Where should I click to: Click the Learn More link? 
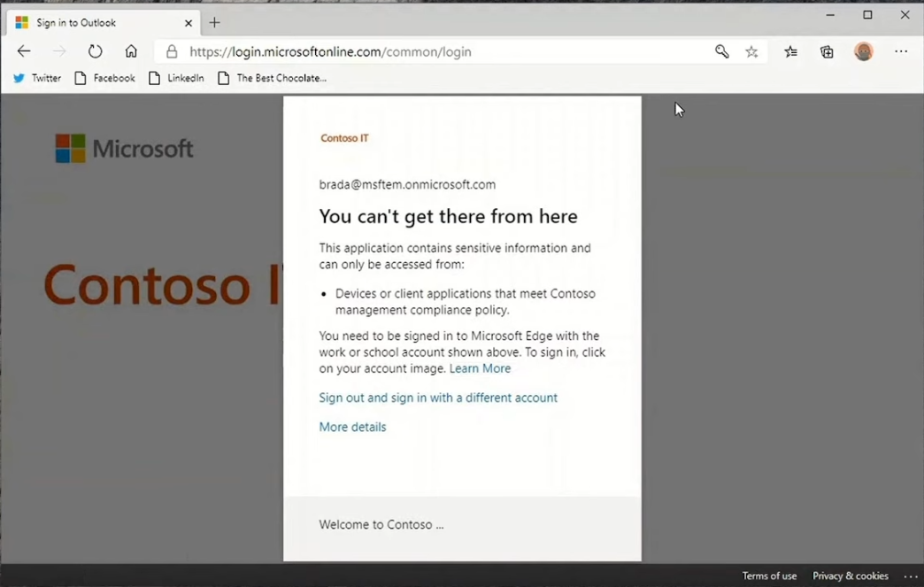[480, 368]
